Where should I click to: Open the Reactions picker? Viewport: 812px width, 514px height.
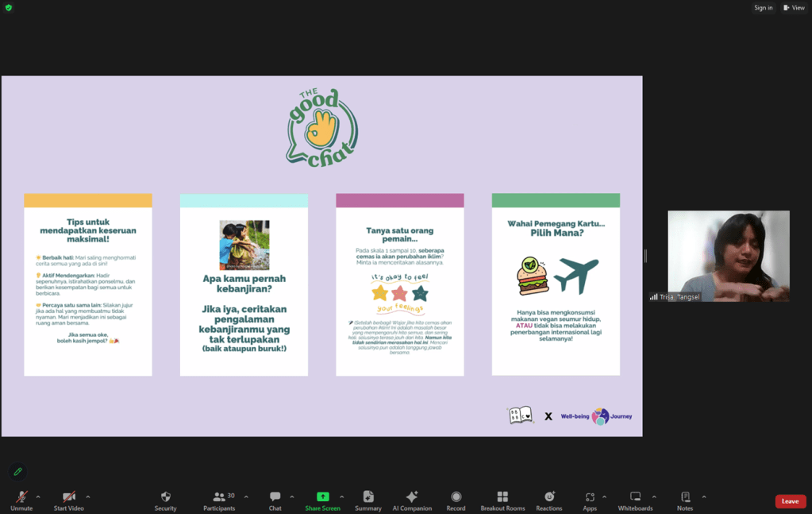pos(548,497)
